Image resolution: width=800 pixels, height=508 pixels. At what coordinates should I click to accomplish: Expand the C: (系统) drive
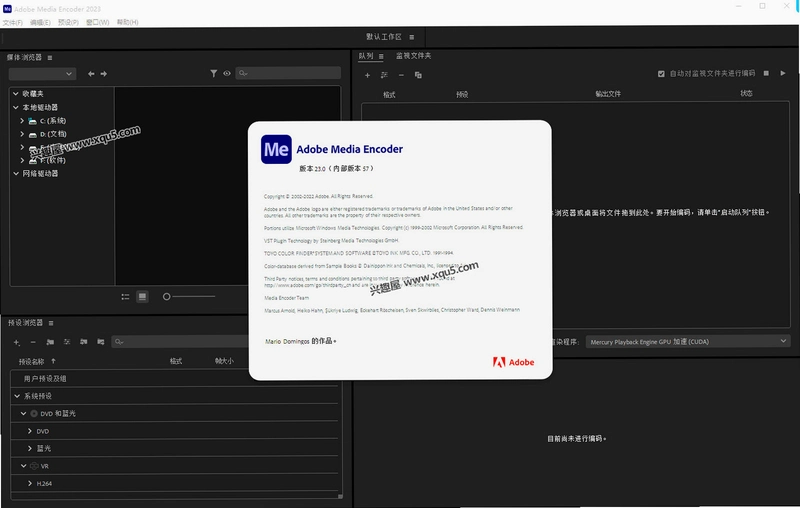(22, 121)
